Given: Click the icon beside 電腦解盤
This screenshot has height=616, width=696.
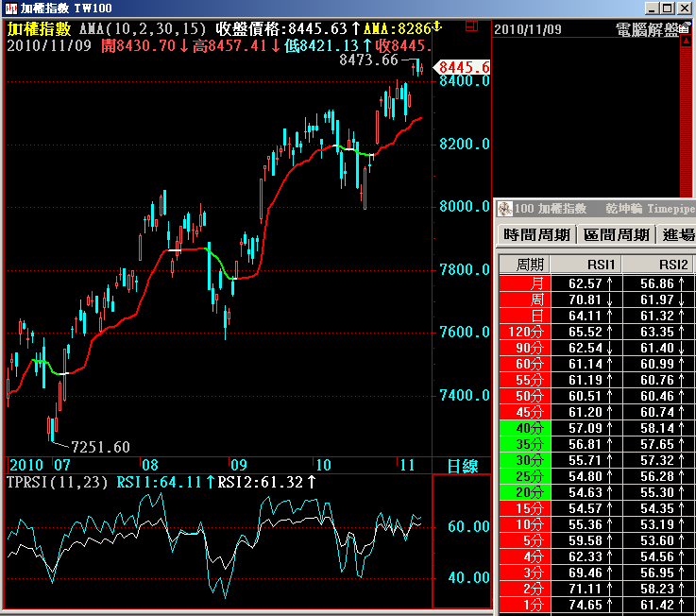Looking at the screenshot, I should click(x=687, y=29).
